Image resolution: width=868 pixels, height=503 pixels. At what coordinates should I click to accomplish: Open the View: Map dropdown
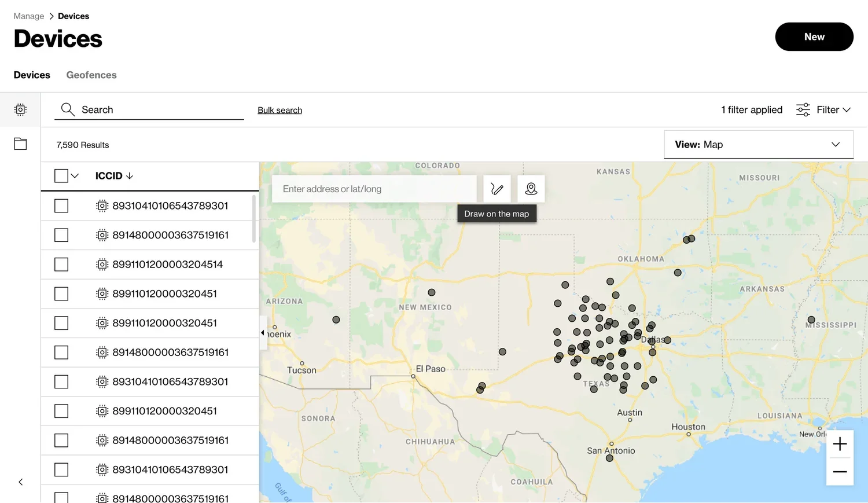point(758,144)
